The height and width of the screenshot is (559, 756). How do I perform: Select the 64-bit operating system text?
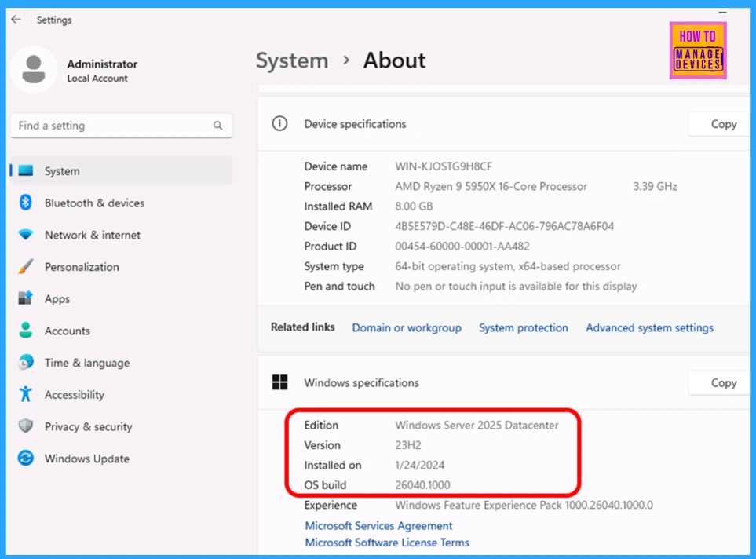click(x=508, y=266)
